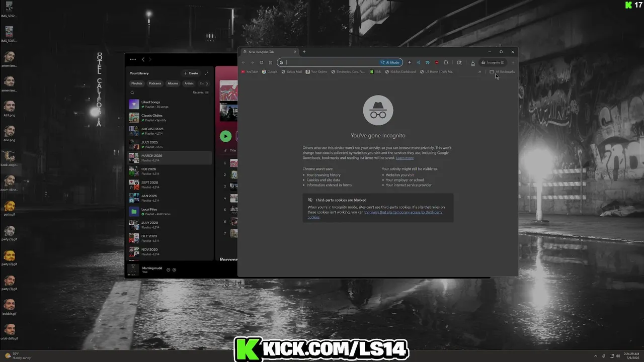Viewport: 644px width, 362px height.
Task: Show more library filters chevron
Action: point(207,83)
